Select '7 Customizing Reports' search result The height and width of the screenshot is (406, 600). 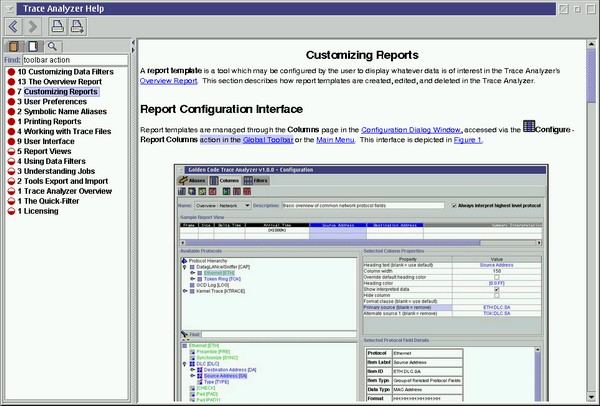click(x=57, y=91)
